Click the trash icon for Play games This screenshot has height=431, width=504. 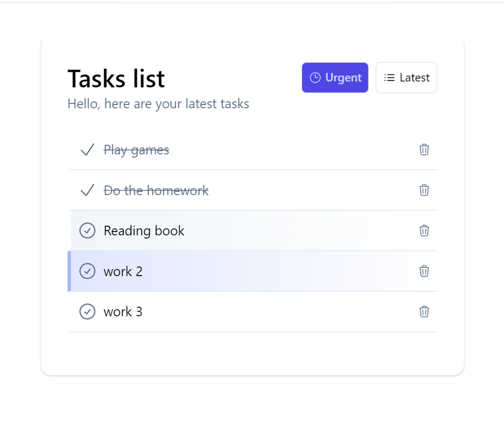click(424, 150)
